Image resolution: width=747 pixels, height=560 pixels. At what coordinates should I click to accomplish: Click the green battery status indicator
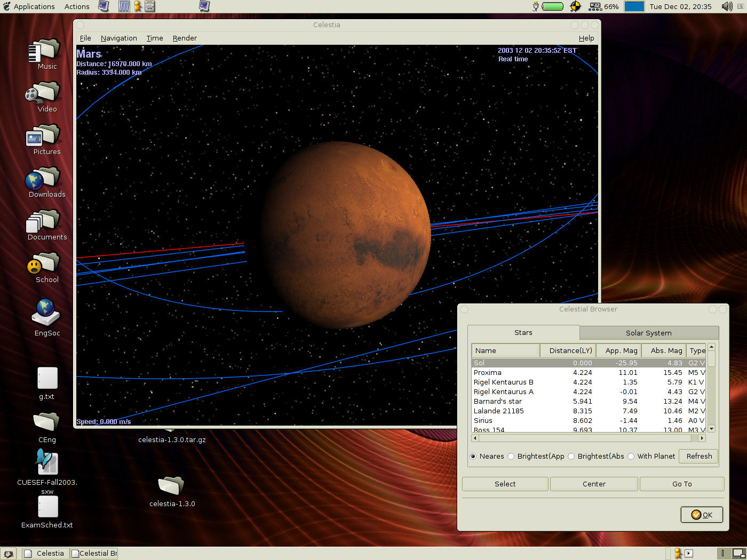point(552,6)
